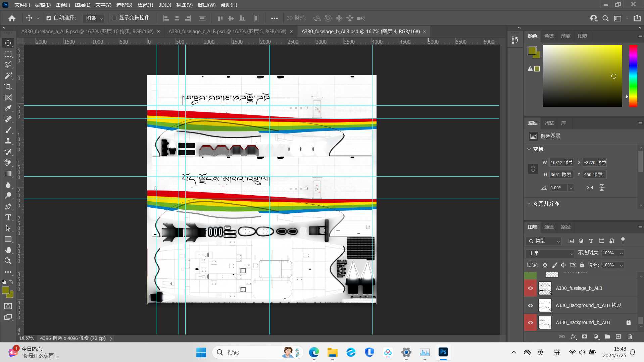Open the layer opacity dropdown
Viewport: 644px width, 362px height.
point(621,253)
